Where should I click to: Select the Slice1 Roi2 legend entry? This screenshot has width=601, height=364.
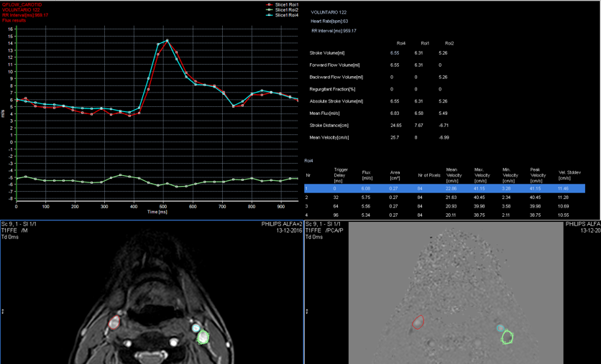(x=282, y=9)
